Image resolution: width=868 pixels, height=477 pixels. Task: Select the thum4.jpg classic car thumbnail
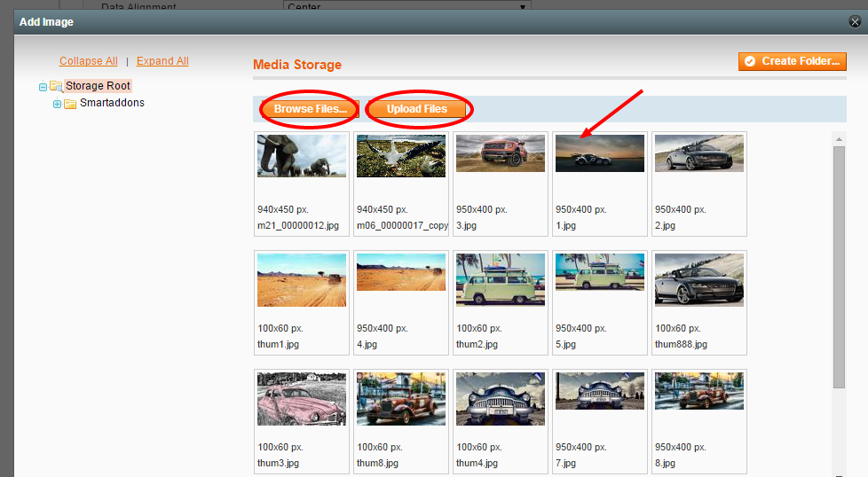coord(501,399)
